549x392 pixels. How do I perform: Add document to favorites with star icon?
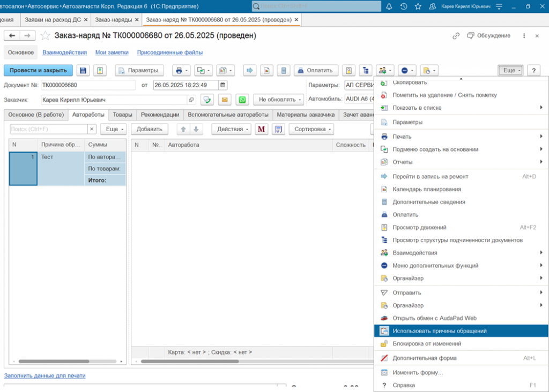46,36
